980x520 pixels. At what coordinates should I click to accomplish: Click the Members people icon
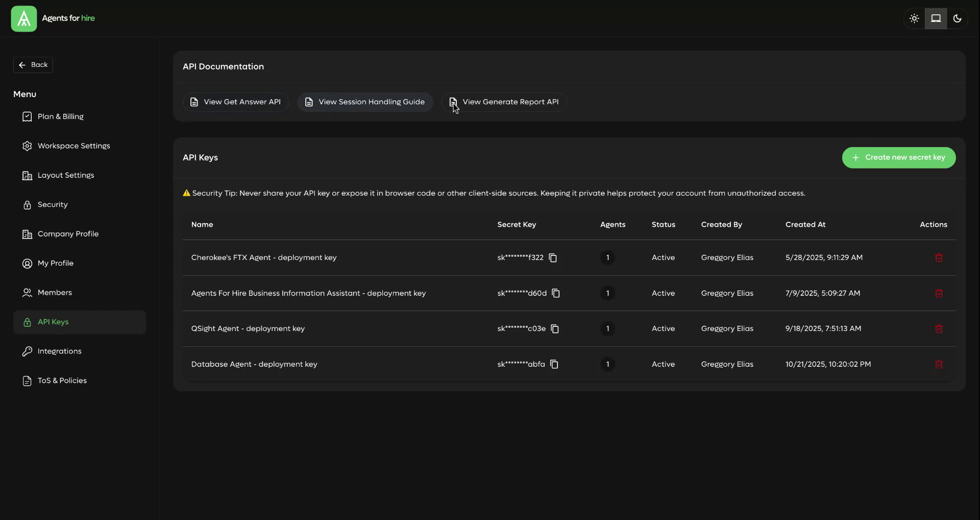point(27,293)
